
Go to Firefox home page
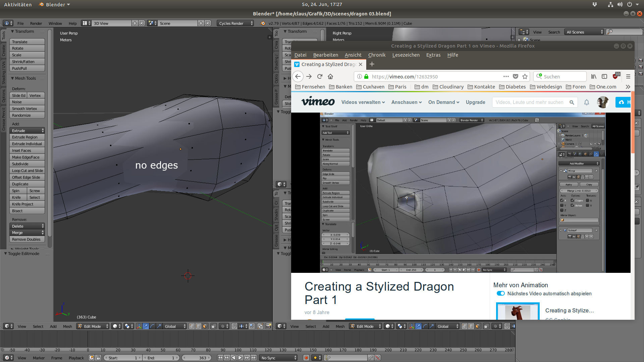pyautogui.click(x=330, y=76)
